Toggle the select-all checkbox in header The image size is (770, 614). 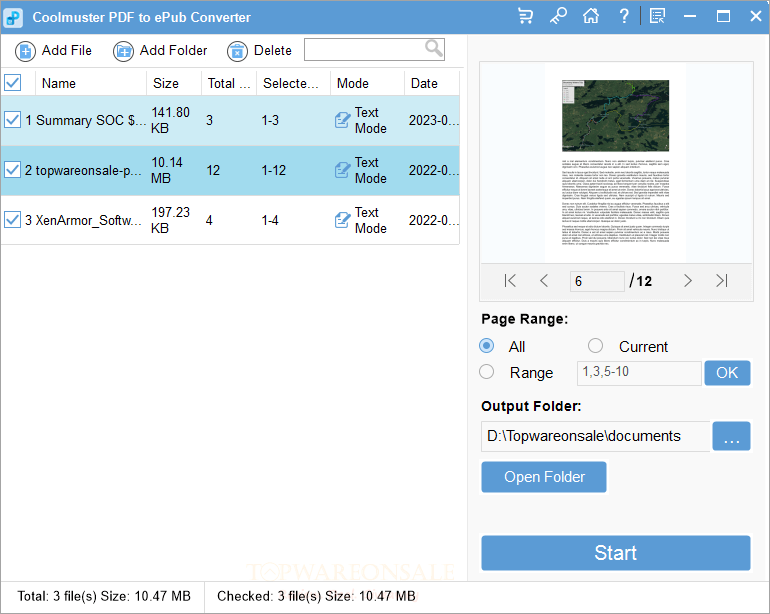(12, 83)
